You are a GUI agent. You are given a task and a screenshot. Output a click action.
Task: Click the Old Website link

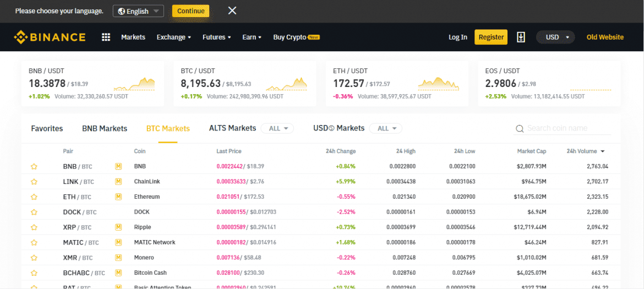click(605, 37)
